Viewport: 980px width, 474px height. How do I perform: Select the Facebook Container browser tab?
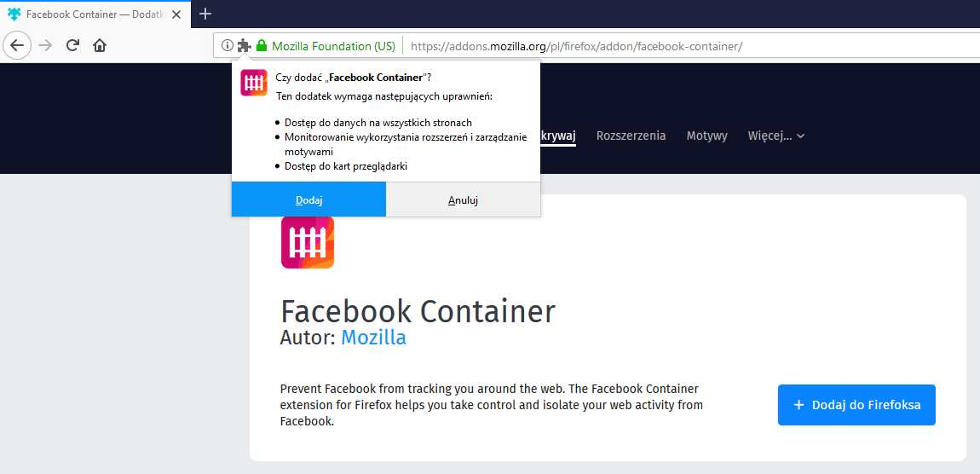(95, 14)
